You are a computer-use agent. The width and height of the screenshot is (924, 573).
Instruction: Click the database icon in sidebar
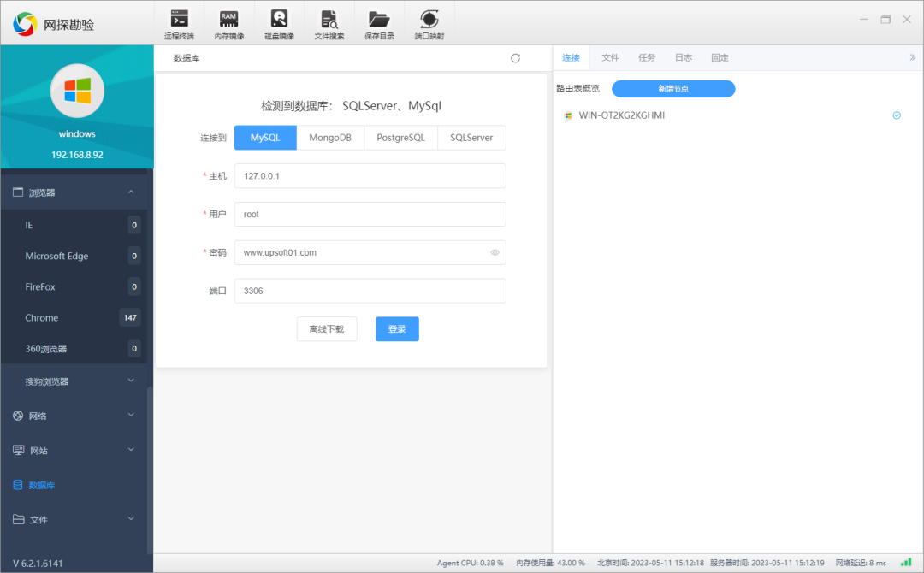click(x=18, y=485)
